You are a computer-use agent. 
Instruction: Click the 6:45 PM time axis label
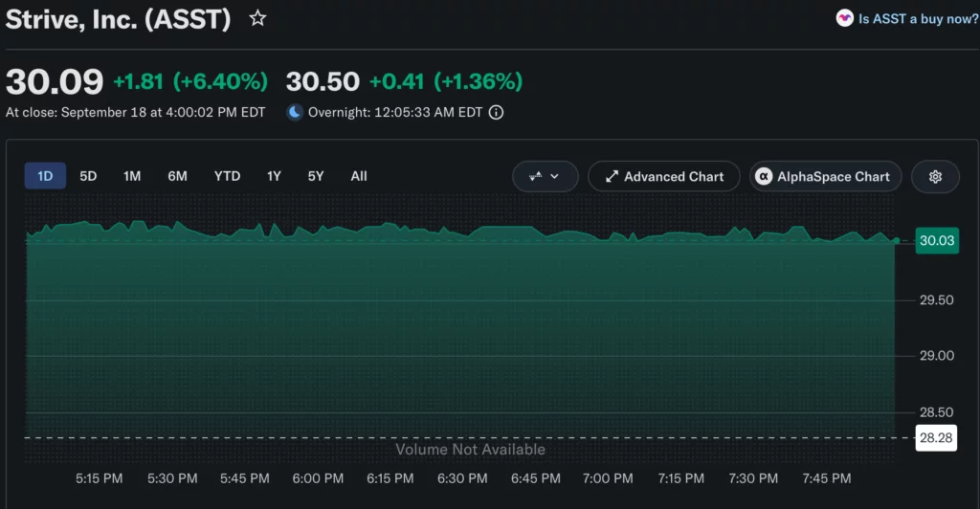pyautogui.click(x=536, y=478)
